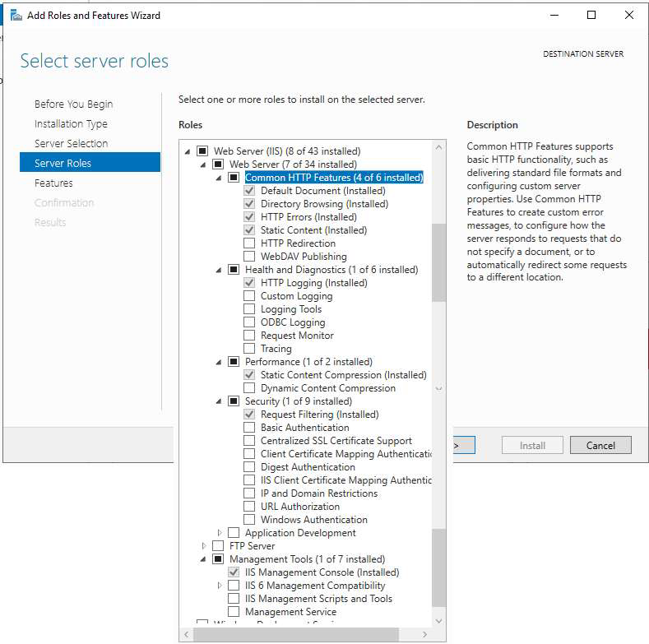
Task: Expand IIS 6 Management Compatibility node
Action: click(x=220, y=586)
